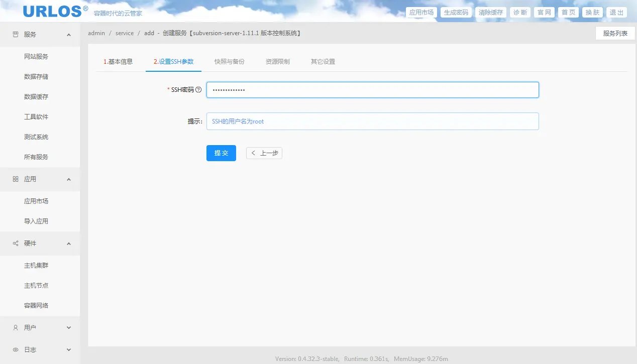Click the 硬件 share icon in sidebar

click(x=16, y=244)
